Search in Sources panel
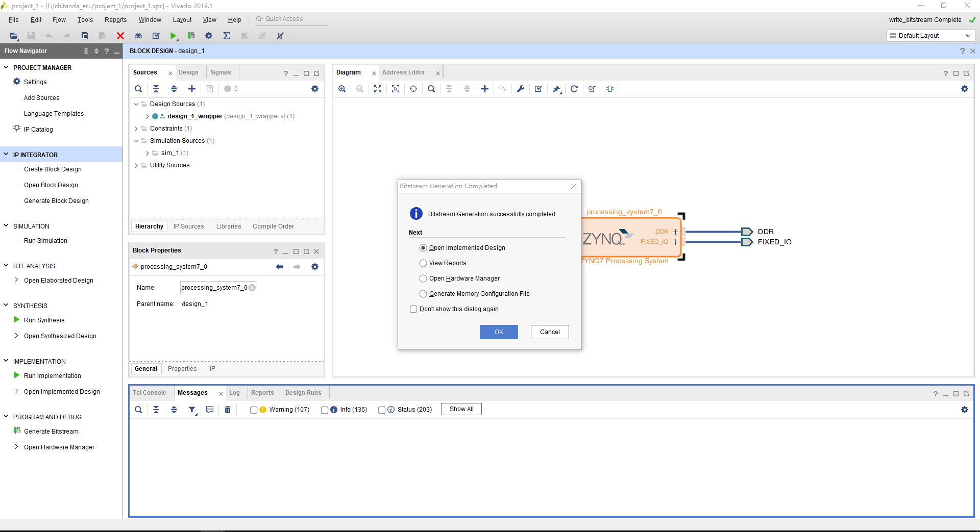 (x=138, y=89)
